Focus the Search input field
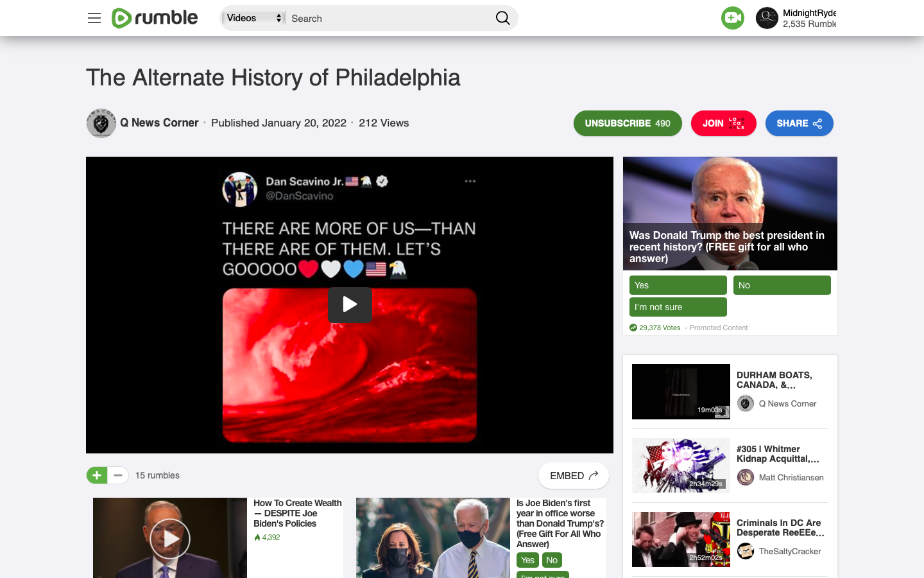Image resolution: width=924 pixels, height=578 pixels. pyautogui.click(x=390, y=18)
